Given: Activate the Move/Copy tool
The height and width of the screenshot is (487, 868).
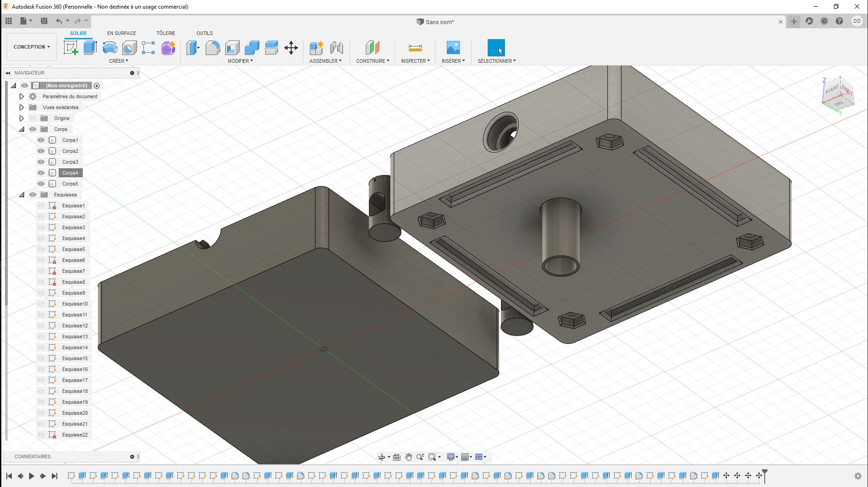Looking at the screenshot, I should (x=291, y=48).
